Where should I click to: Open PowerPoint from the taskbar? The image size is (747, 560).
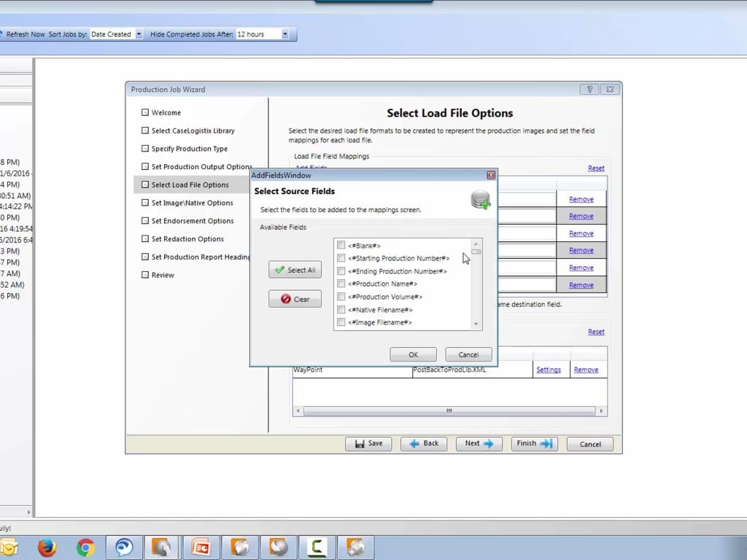(201, 548)
